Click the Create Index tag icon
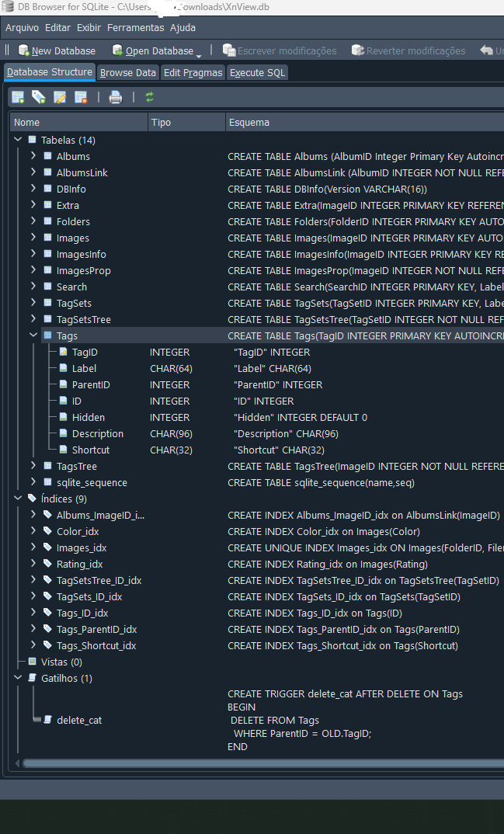The width and height of the screenshot is (504, 834). point(39,97)
